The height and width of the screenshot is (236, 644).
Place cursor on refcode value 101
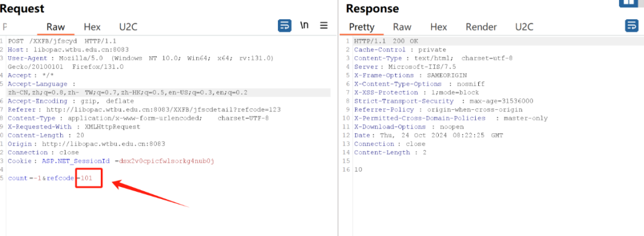click(86, 178)
